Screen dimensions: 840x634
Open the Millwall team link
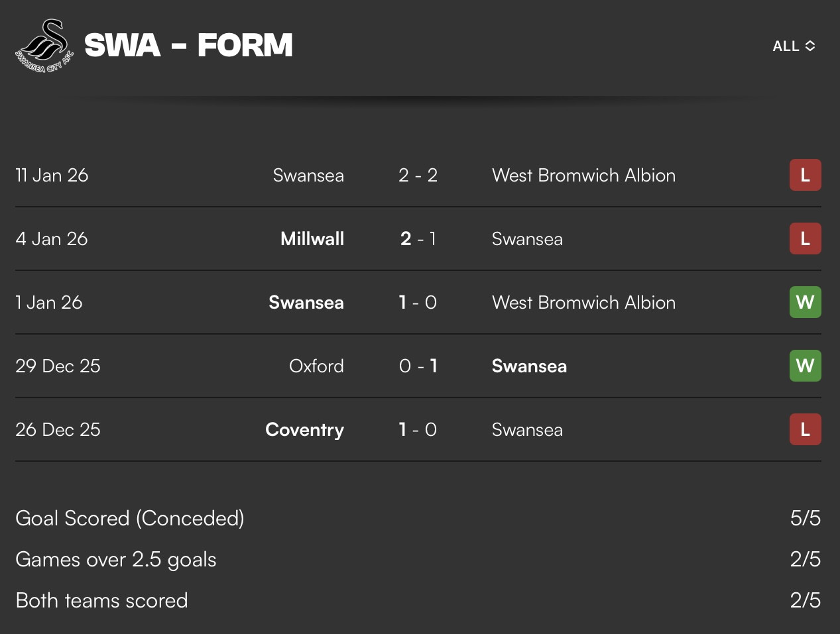tap(312, 239)
